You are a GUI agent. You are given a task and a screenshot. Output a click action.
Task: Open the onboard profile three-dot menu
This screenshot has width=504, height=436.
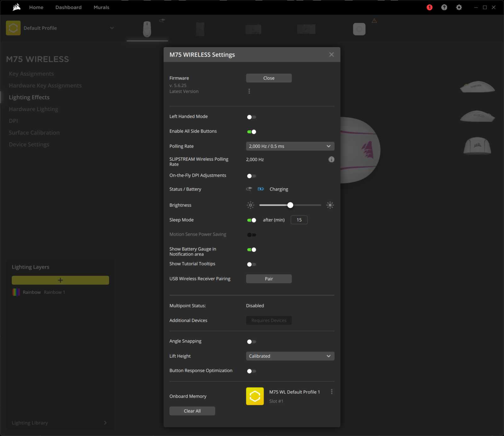pyautogui.click(x=332, y=392)
